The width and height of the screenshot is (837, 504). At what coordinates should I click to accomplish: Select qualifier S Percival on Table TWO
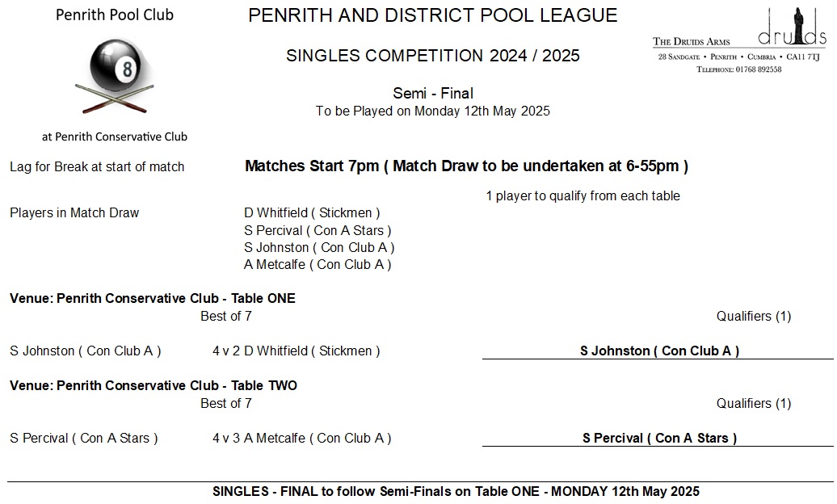pyautogui.click(x=659, y=438)
